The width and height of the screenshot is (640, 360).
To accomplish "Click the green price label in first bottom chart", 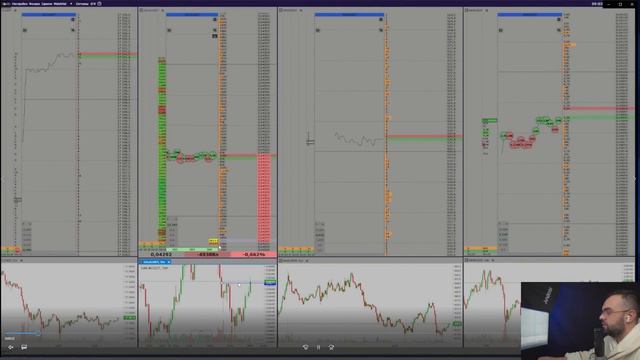I will [x=130, y=318].
